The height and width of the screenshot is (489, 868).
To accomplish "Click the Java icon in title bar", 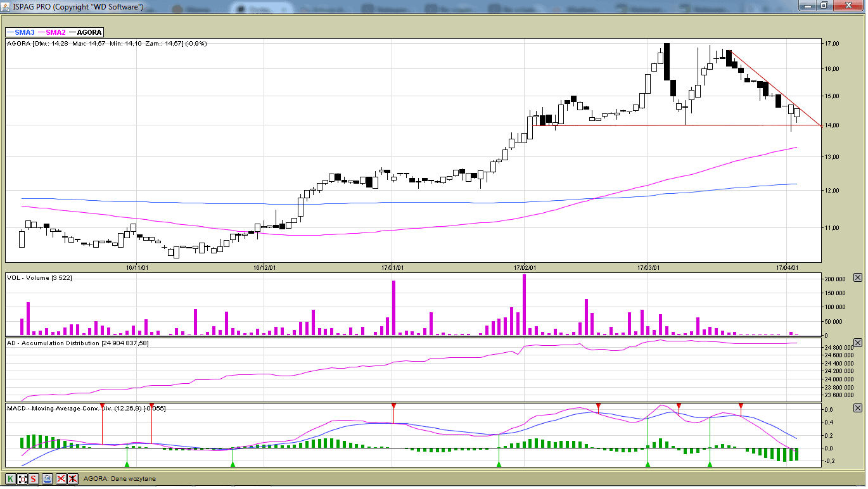I will (x=6, y=6).
